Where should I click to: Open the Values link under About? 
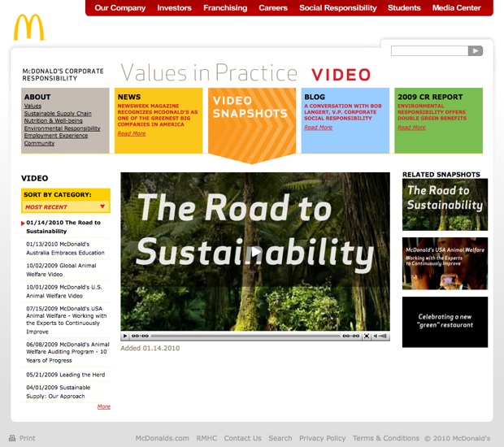(33, 106)
